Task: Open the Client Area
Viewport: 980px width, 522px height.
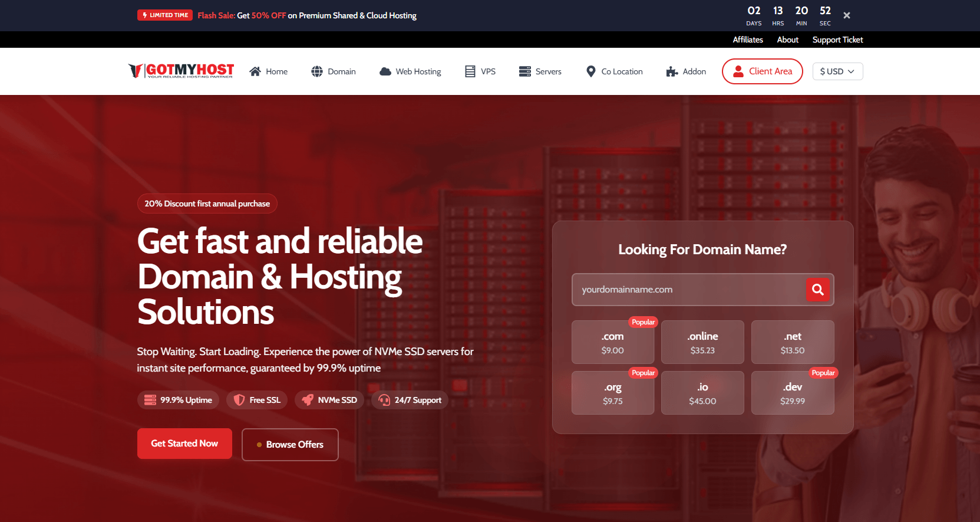Action: [763, 71]
